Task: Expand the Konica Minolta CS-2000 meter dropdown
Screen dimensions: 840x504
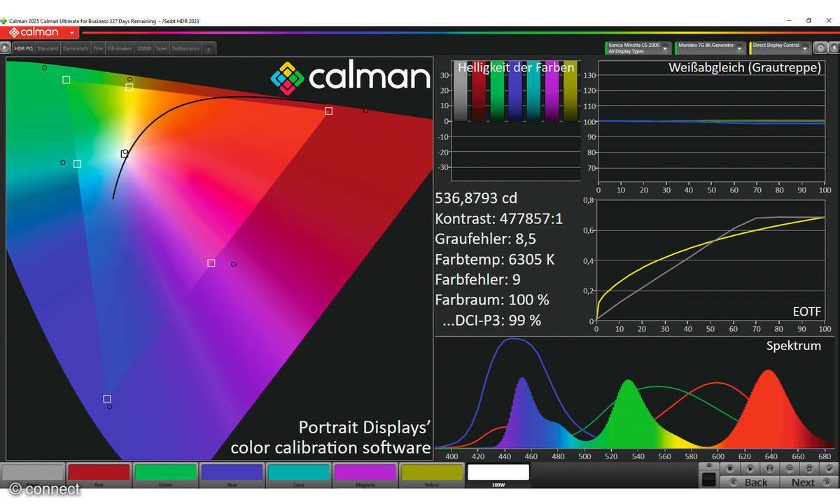Action: [x=666, y=48]
